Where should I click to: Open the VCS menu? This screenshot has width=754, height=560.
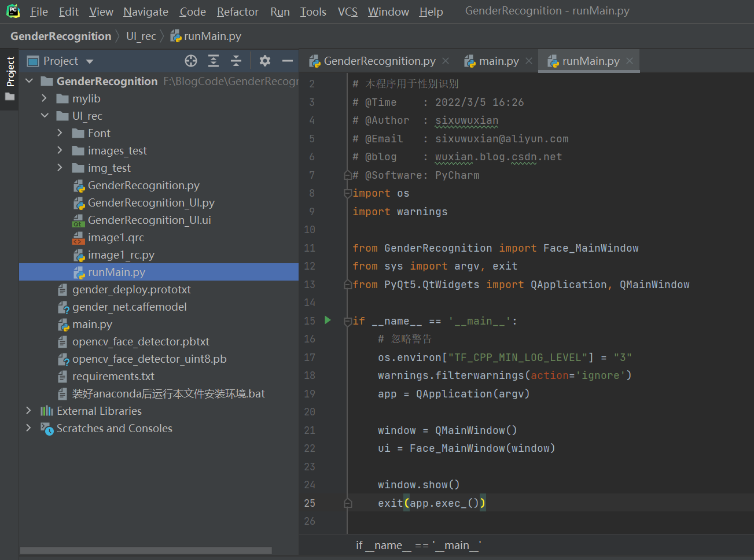[348, 12]
